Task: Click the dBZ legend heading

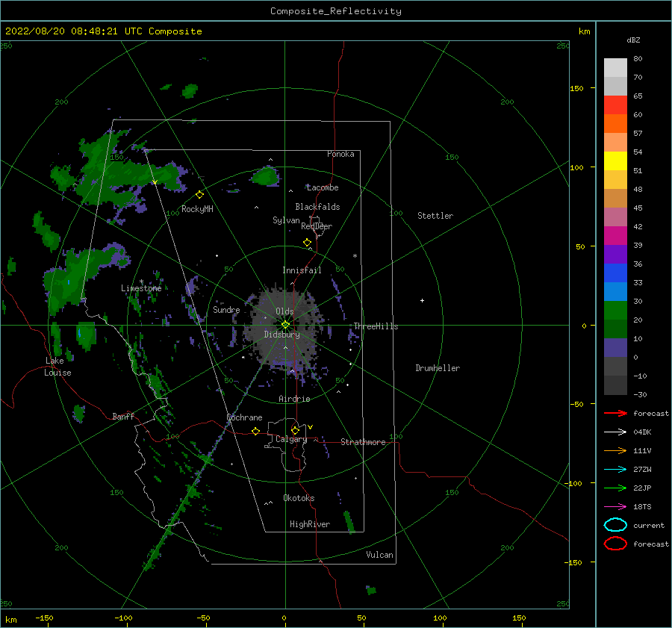Action: coord(633,40)
